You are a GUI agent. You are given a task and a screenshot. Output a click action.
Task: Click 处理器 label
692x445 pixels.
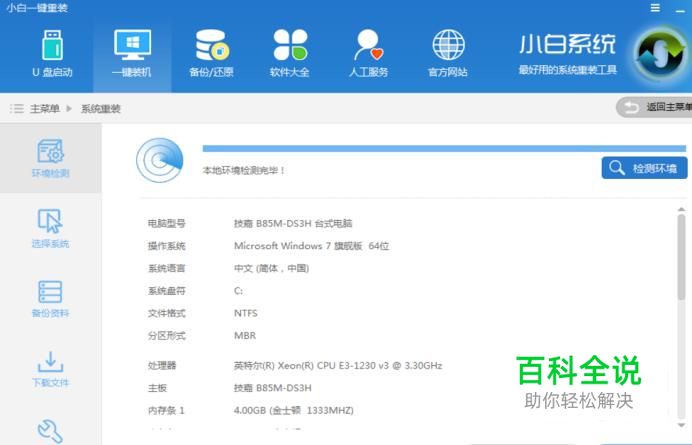coord(162,366)
